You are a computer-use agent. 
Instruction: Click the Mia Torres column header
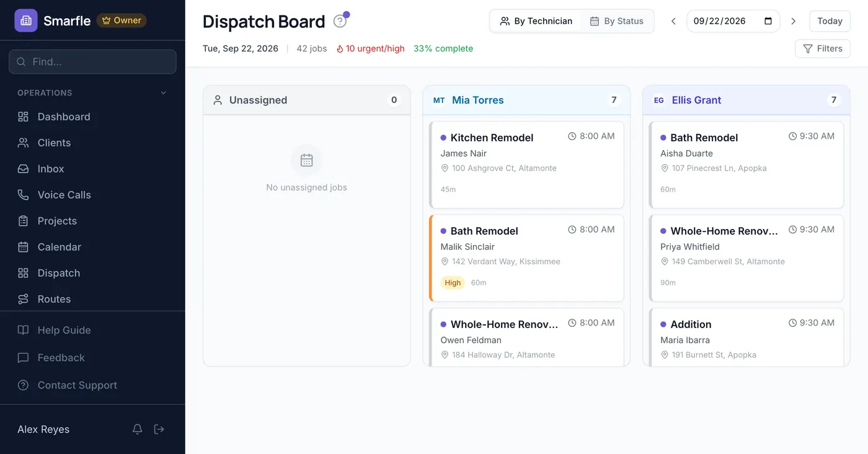[x=526, y=100]
